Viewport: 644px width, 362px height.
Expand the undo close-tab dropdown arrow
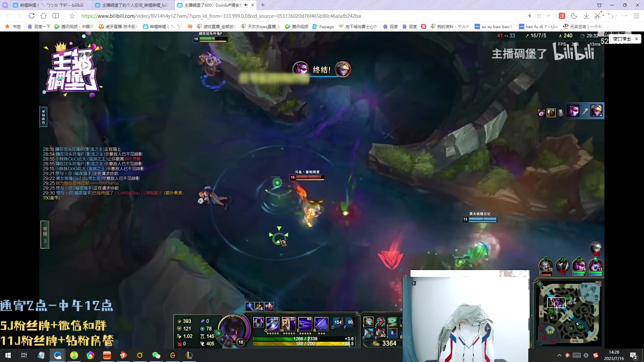[x=616, y=16]
